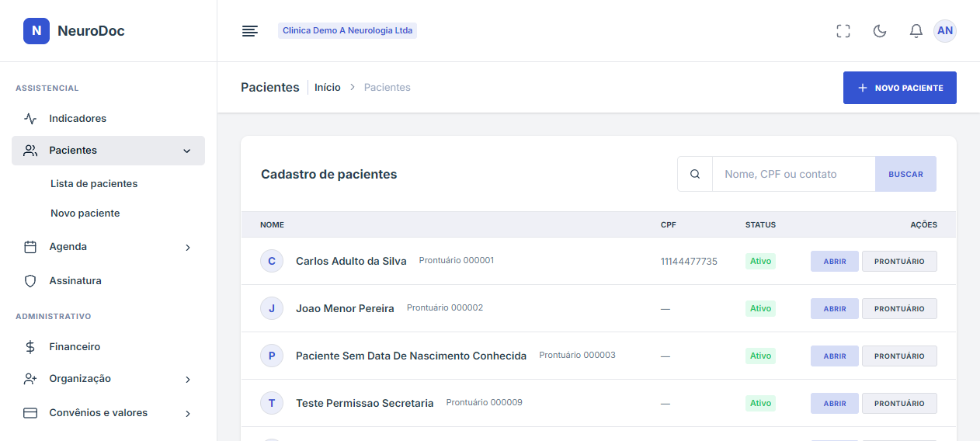Viewport: 980px width, 441px height.
Task: Open notifications bell icon
Action: tap(916, 31)
